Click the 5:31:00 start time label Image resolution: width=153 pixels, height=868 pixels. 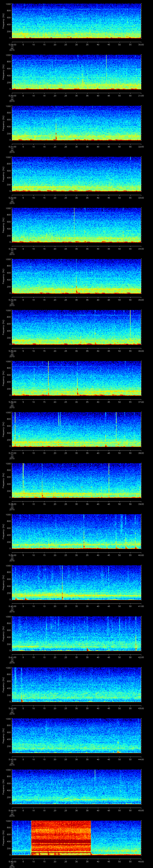(12, 146)
